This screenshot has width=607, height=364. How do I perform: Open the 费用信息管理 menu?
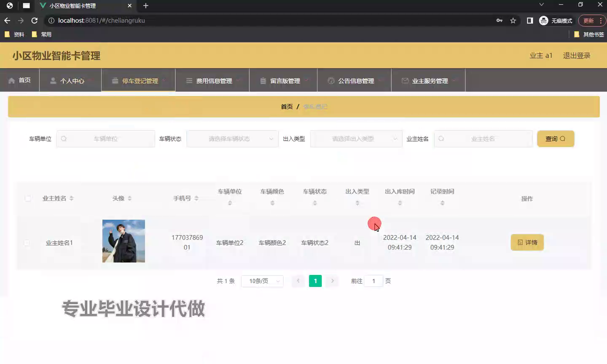(212, 80)
